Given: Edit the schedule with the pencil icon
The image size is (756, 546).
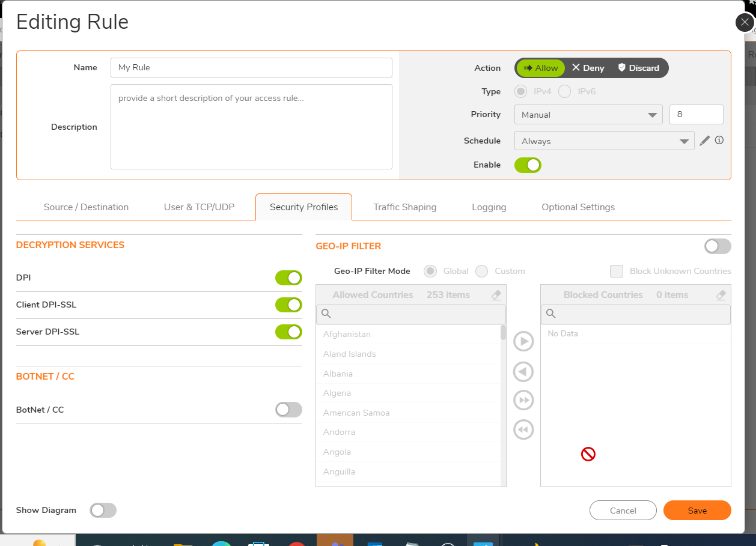Looking at the screenshot, I should click(705, 141).
